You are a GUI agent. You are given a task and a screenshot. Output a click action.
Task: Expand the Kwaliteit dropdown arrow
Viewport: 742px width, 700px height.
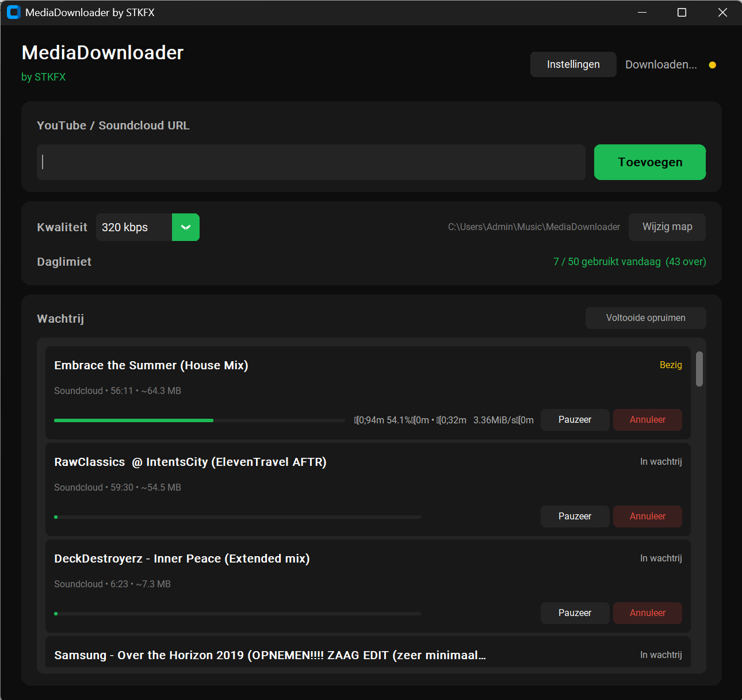pos(186,227)
